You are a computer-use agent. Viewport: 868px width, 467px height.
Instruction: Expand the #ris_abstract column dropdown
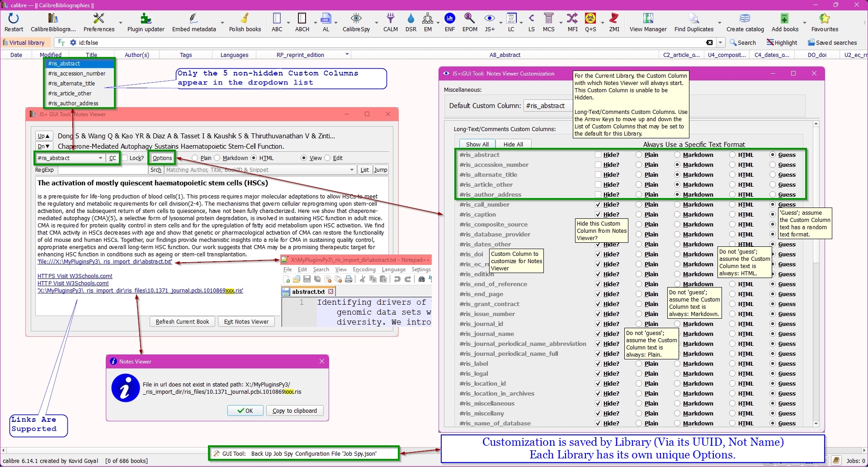click(x=100, y=158)
